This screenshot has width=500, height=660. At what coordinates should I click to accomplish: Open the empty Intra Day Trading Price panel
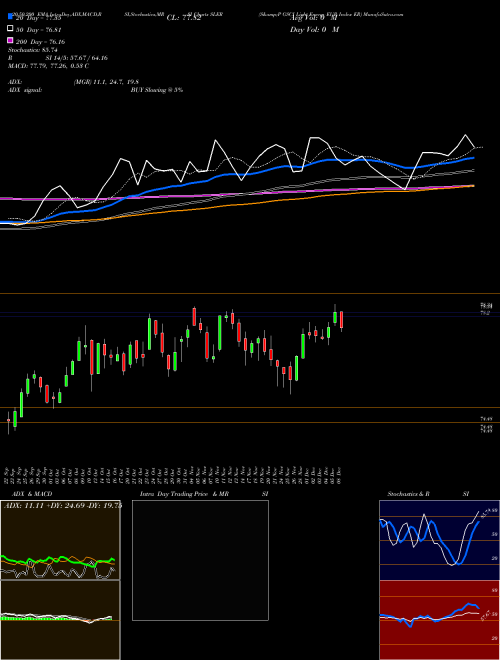(200, 560)
